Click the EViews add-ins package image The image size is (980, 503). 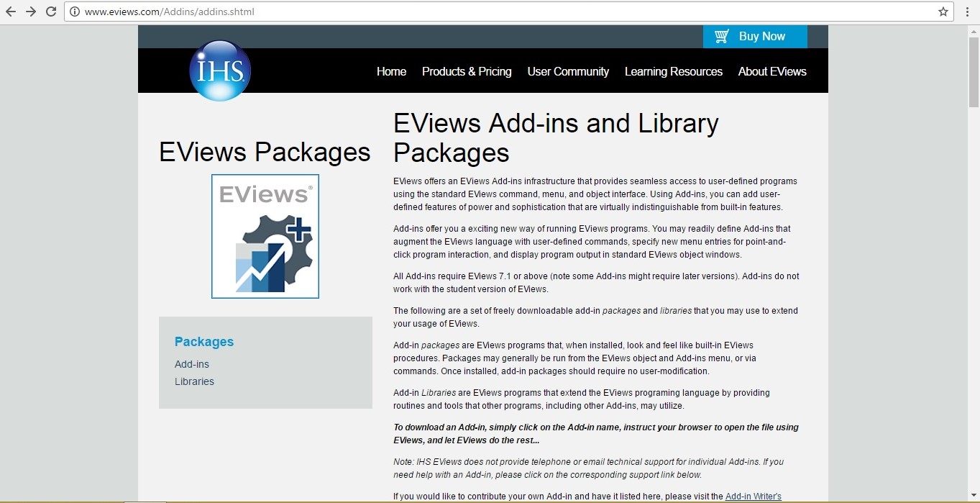265,236
